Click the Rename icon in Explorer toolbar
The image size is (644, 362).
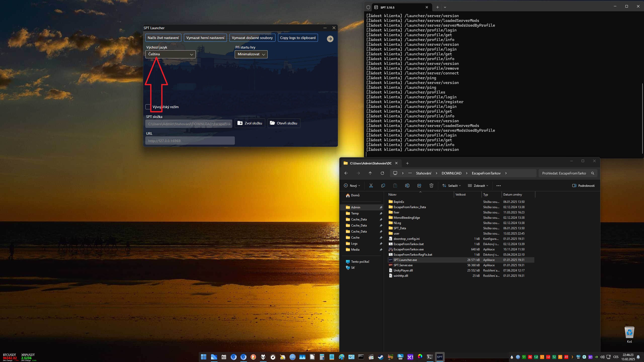407,186
